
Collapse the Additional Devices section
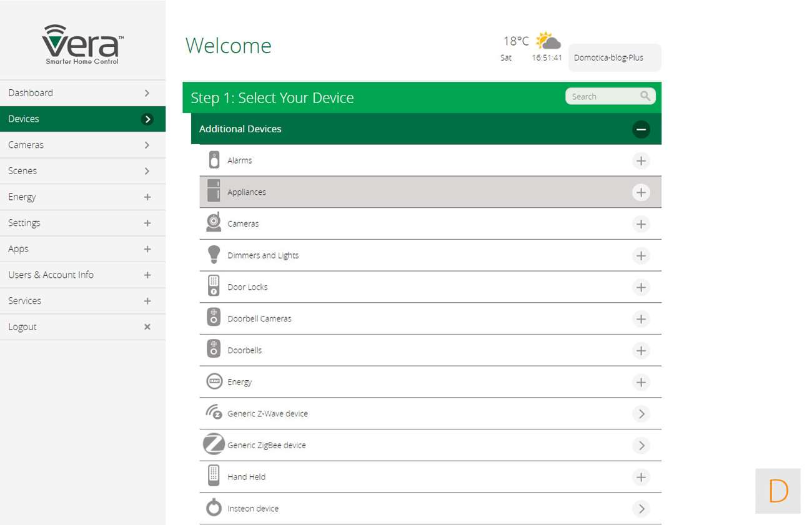pyautogui.click(x=641, y=129)
